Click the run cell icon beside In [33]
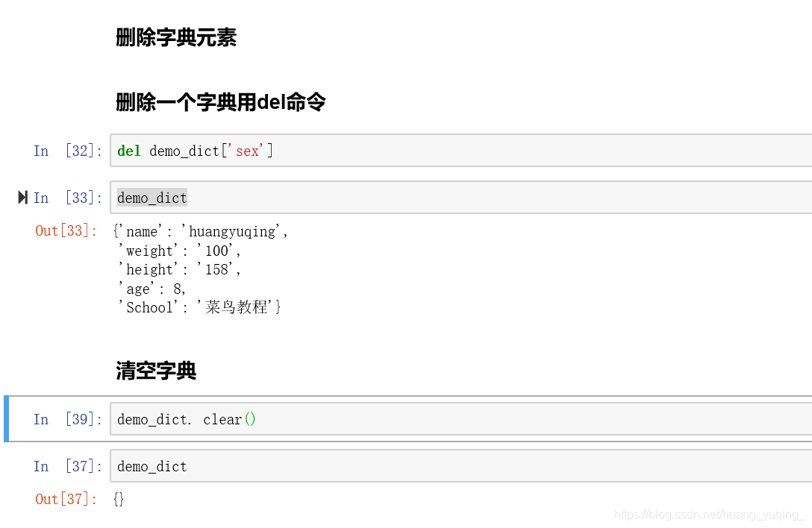The height and width of the screenshot is (528, 812). (23, 197)
